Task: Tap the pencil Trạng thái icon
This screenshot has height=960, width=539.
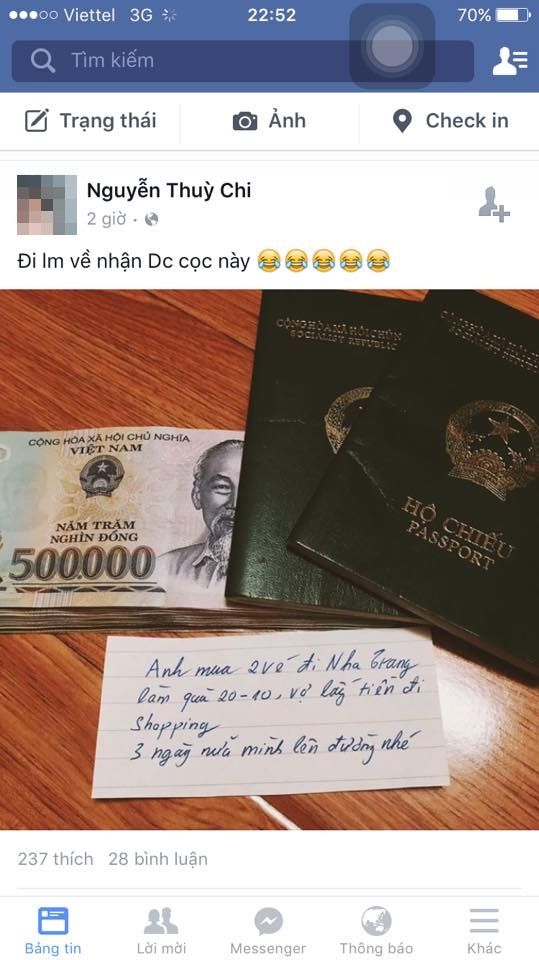Action: tap(36, 121)
